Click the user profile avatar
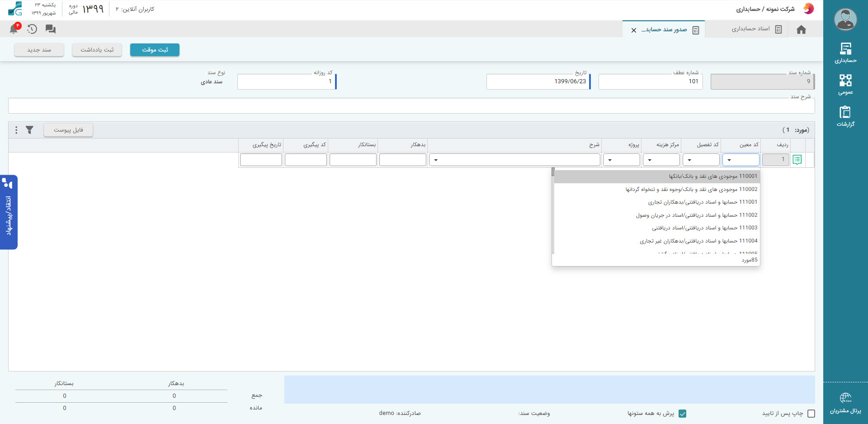Screen dimensions: 868x424 coord(845,19)
